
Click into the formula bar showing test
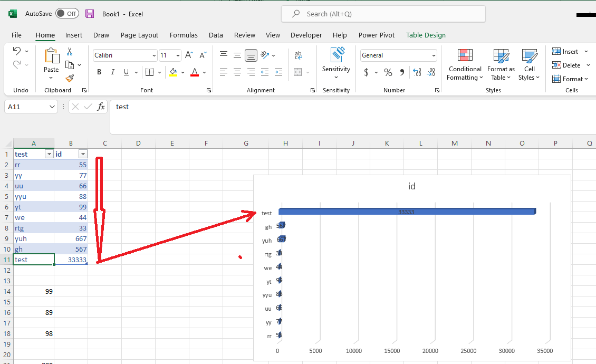tap(353, 117)
